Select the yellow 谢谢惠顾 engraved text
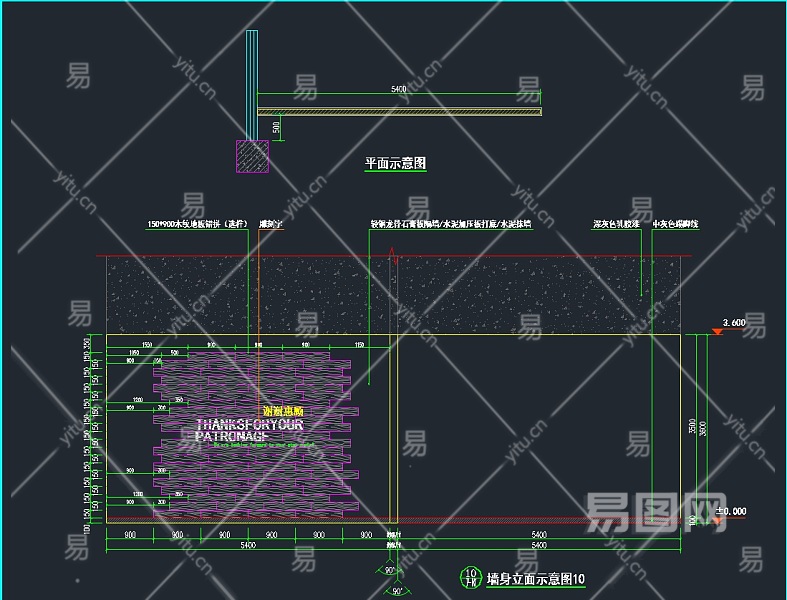787x600 pixels. (x=283, y=411)
